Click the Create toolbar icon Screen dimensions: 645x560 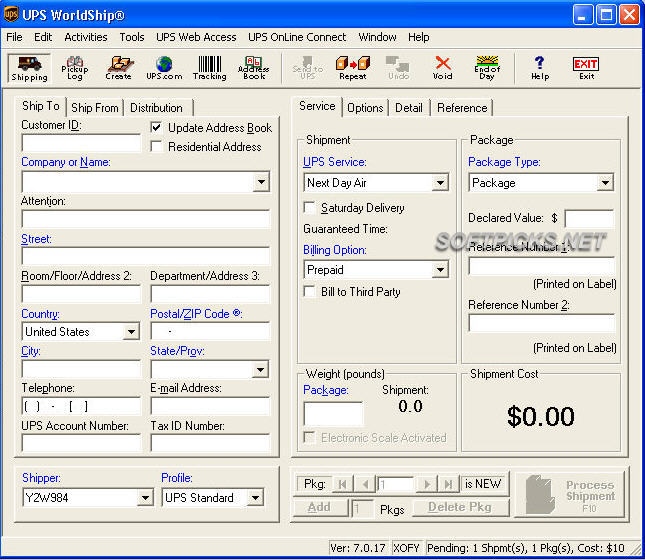tap(119, 68)
